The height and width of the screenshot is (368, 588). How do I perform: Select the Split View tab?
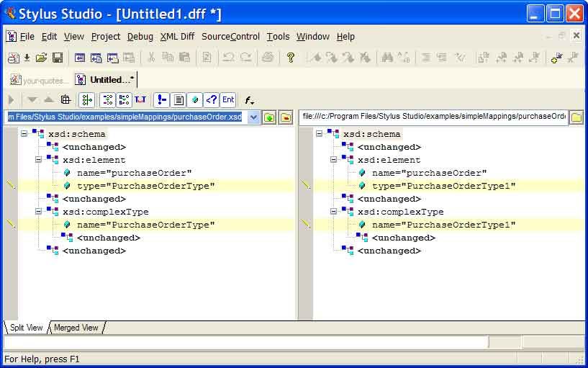[26, 328]
